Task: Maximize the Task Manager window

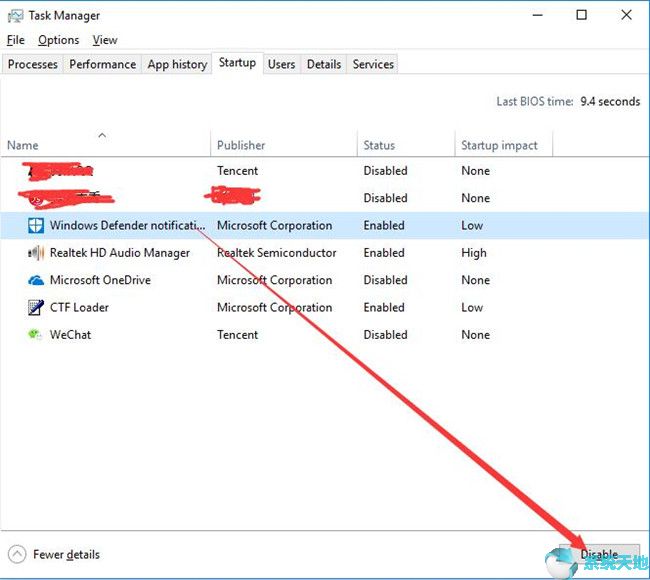Action: (582, 15)
